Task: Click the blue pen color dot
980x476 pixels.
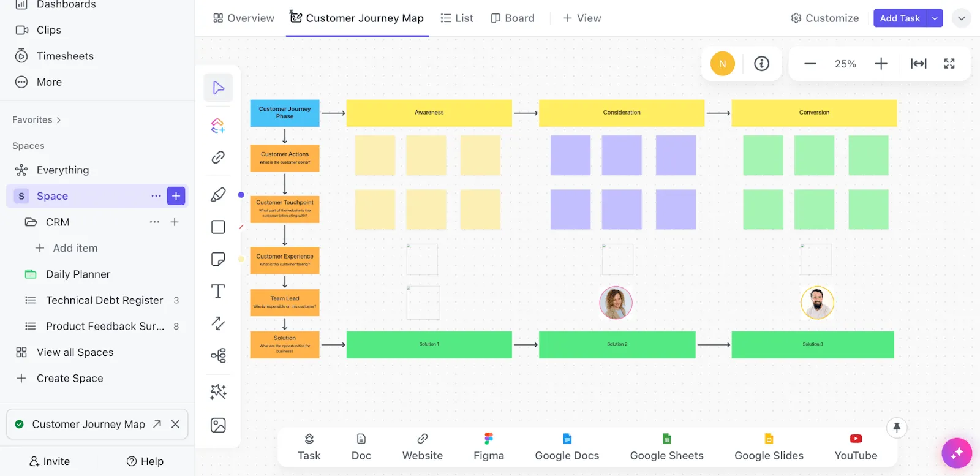Action: 241,195
